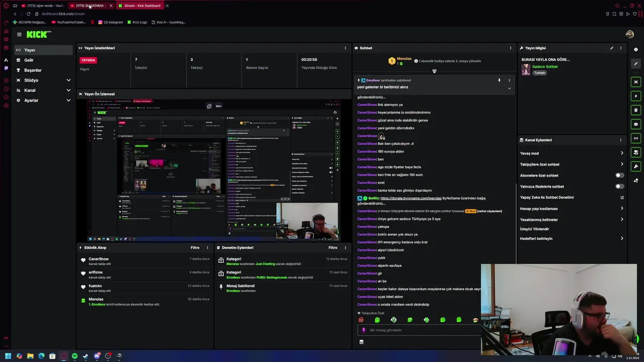This screenshot has width=644, height=362.
Task: Open Yavaş mod settings chevron
Action: 622,153
